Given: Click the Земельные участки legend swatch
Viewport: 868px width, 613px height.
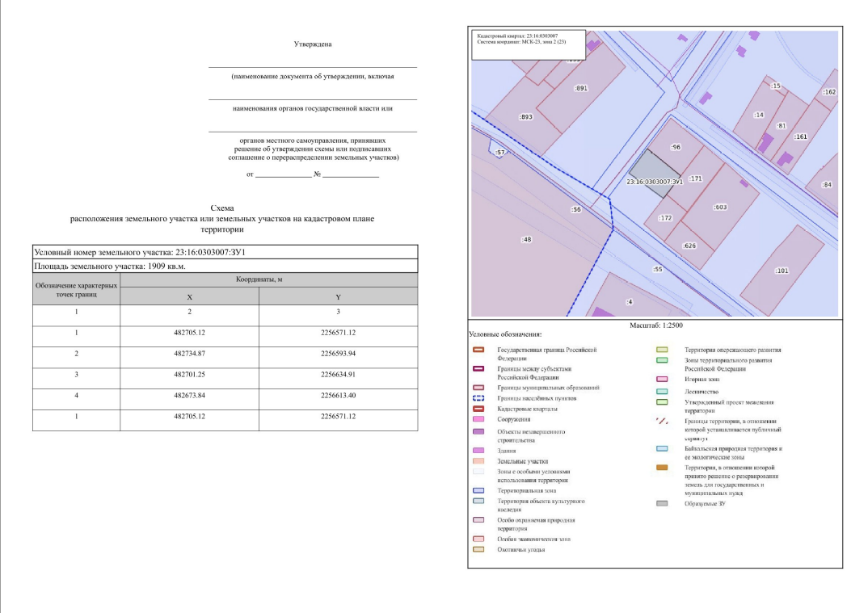Looking at the screenshot, I should click(478, 461).
